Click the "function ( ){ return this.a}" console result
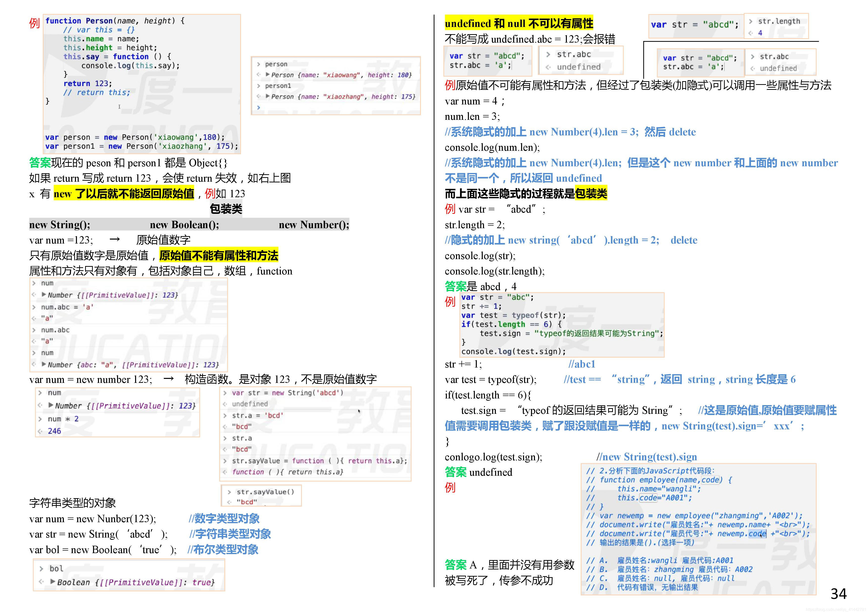The height and width of the screenshot is (614, 868). click(x=288, y=472)
